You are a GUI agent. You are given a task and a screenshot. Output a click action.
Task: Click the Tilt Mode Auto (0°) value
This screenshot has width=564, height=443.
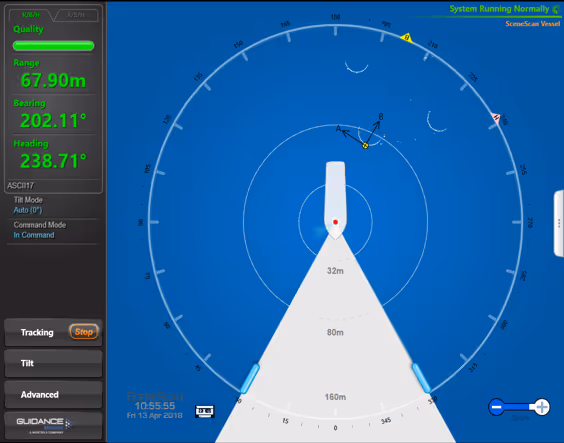[x=28, y=210]
